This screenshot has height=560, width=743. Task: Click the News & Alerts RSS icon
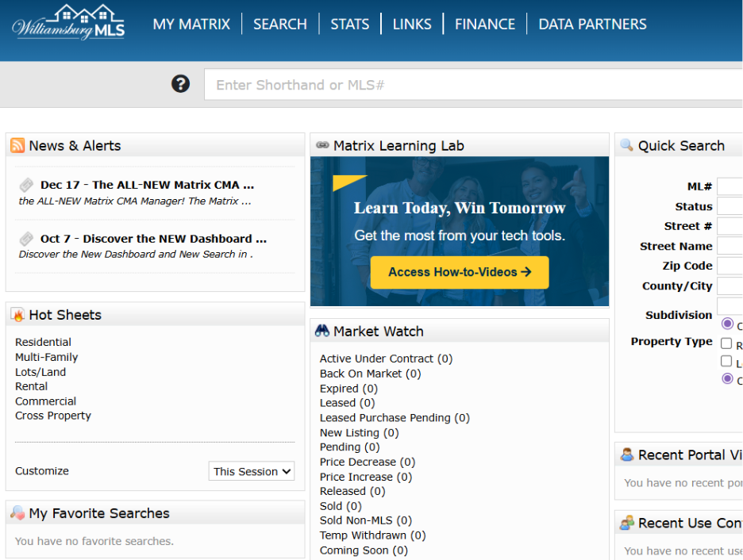17,145
